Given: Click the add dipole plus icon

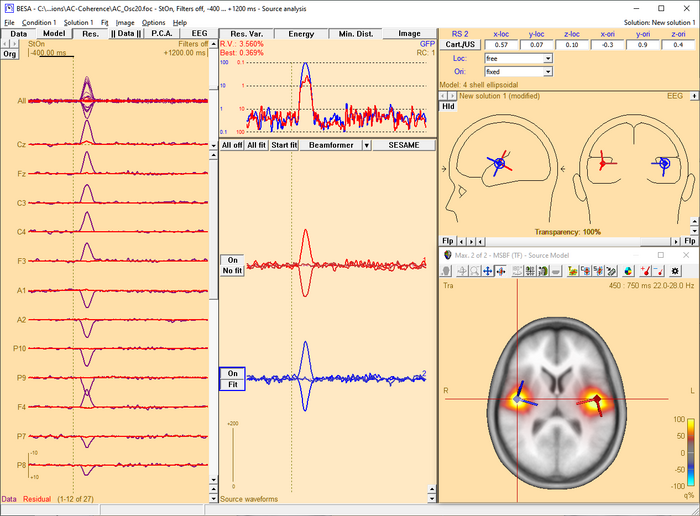Looking at the screenshot, I should [x=645, y=271].
